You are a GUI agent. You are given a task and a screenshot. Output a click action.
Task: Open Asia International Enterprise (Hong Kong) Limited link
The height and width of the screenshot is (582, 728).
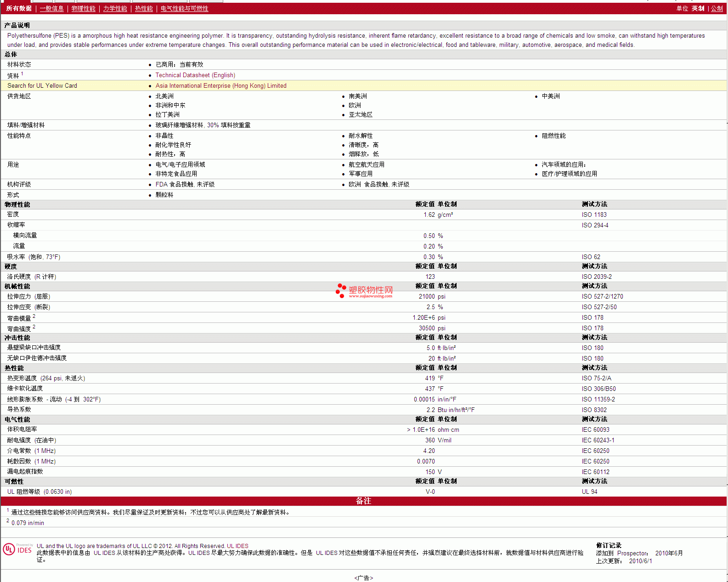click(221, 86)
